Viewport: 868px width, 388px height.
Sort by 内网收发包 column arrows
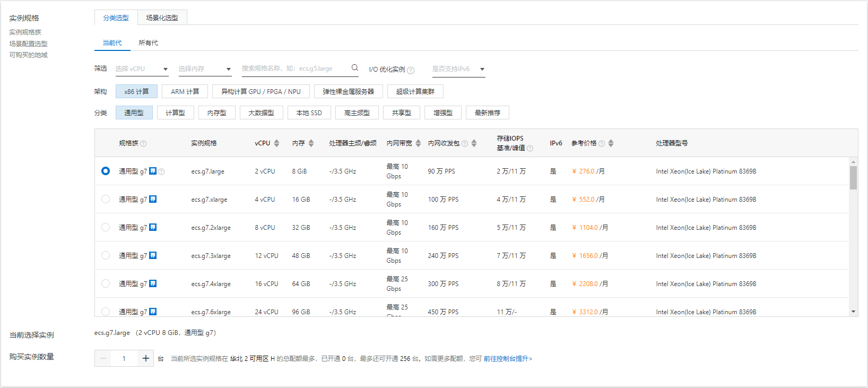pyautogui.click(x=474, y=143)
